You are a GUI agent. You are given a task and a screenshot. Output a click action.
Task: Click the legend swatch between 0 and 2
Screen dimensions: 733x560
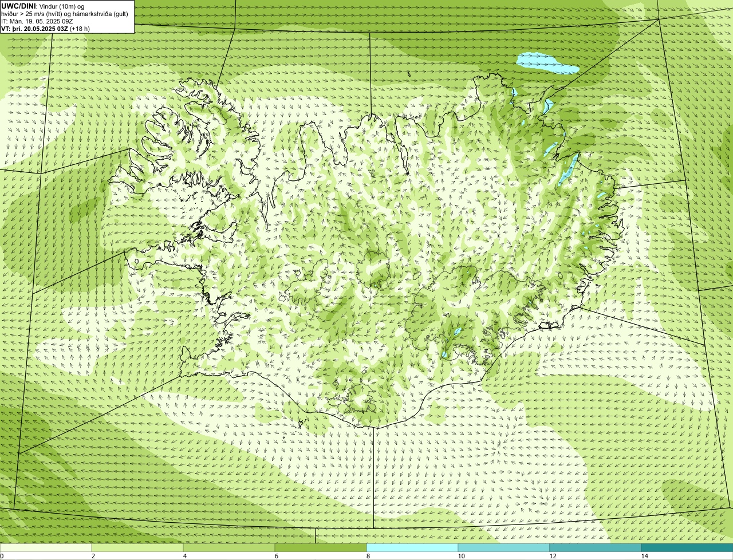point(46,547)
